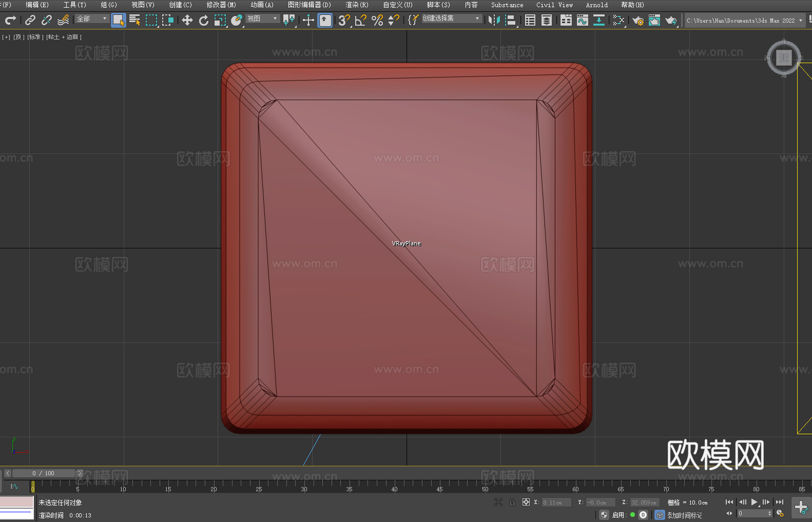Open the 渲染(R) menu
Screen dimensions: 812x522
click(x=357, y=5)
